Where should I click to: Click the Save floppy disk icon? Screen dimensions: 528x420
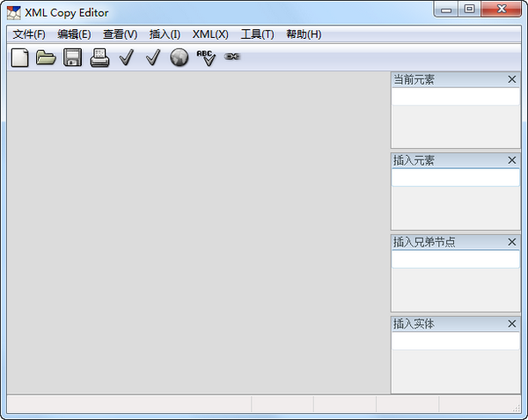[x=72, y=58]
